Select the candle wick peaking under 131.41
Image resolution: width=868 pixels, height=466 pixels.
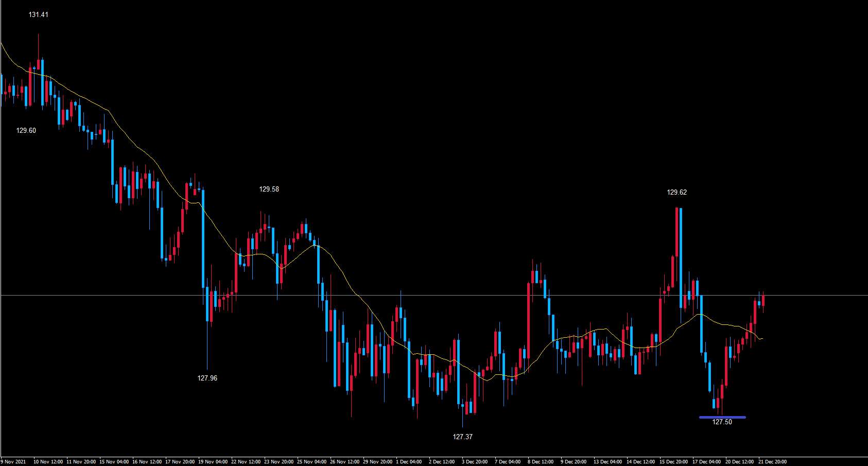tap(38, 46)
